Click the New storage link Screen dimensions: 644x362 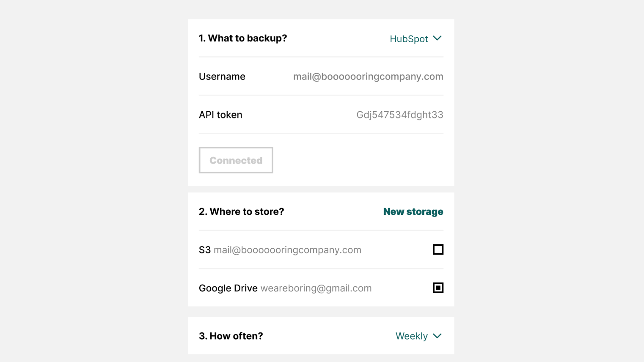click(x=413, y=212)
